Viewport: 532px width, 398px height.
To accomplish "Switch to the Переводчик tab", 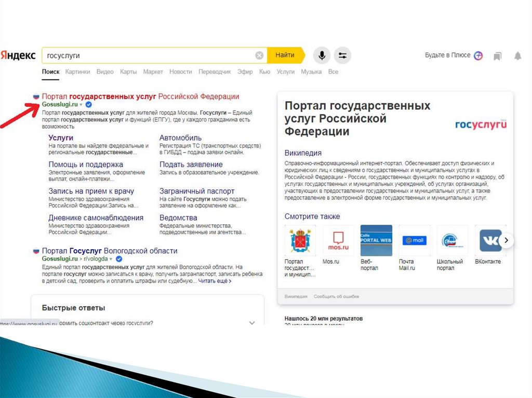I will [215, 72].
